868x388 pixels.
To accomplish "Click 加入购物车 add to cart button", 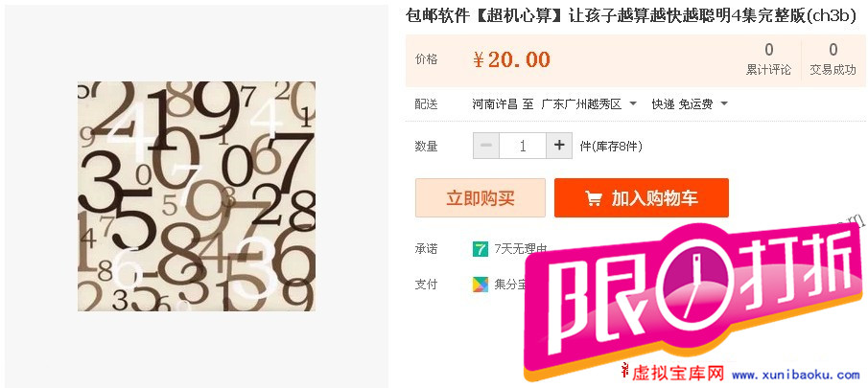I will (642, 198).
